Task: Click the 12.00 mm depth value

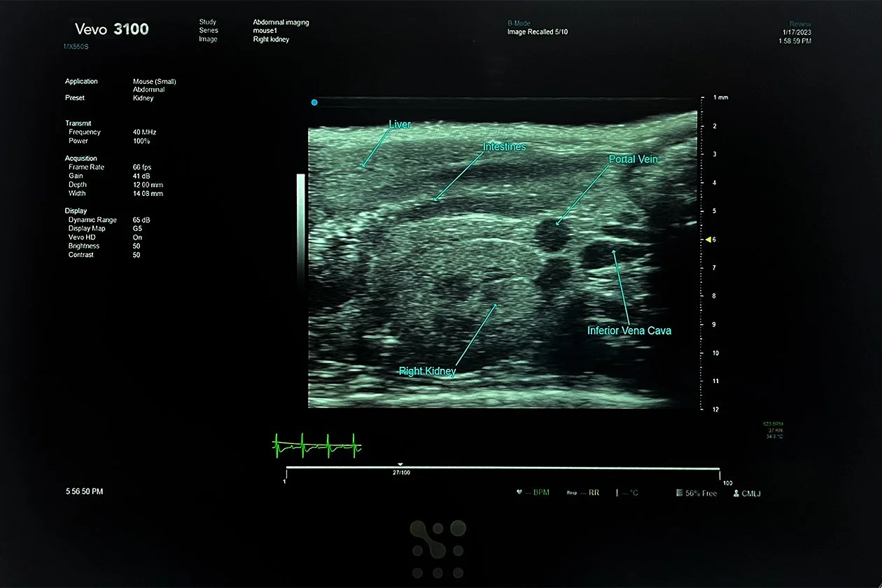Action: [x=148, y=185]
